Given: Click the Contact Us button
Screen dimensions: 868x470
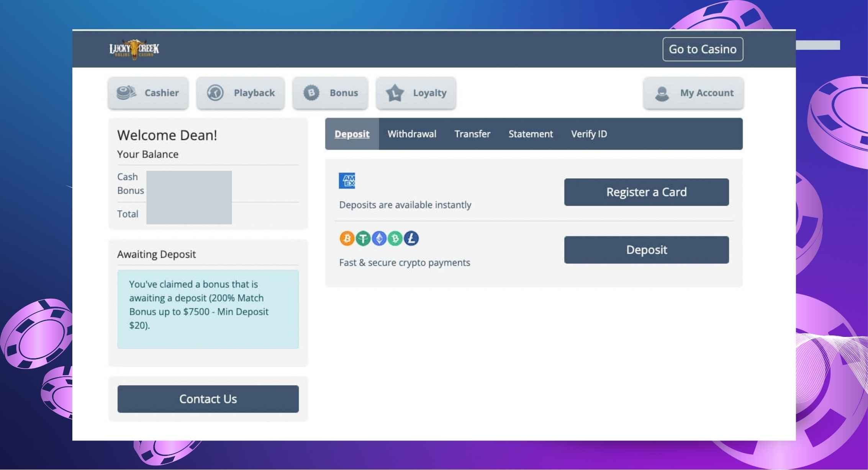Looking at the screenshot, I should coord(208,399).
